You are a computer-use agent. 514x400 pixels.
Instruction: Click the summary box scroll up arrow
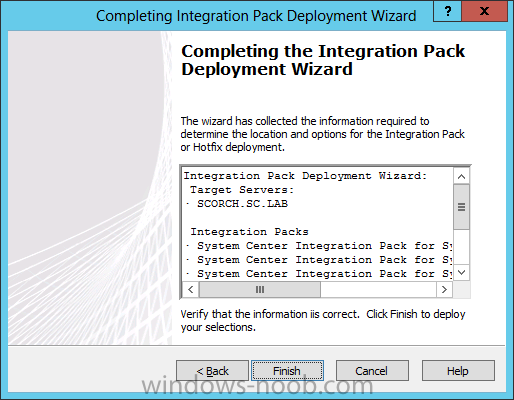461,176
